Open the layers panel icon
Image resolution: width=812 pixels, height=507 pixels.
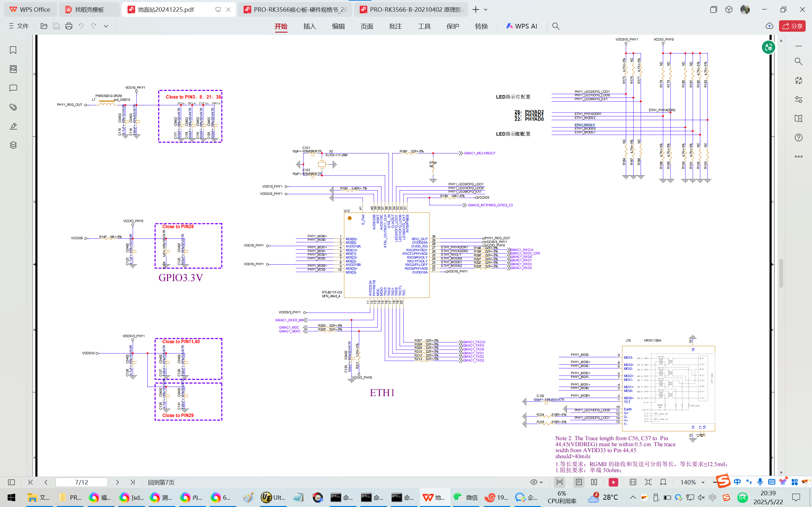(13, 145)
